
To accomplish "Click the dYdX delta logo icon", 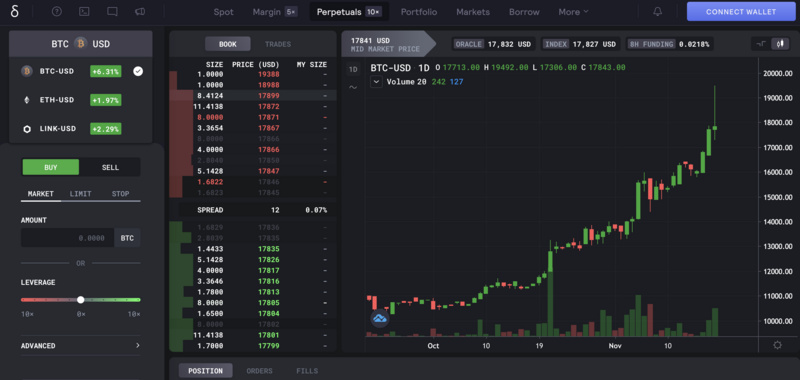I will coord(15,11).
